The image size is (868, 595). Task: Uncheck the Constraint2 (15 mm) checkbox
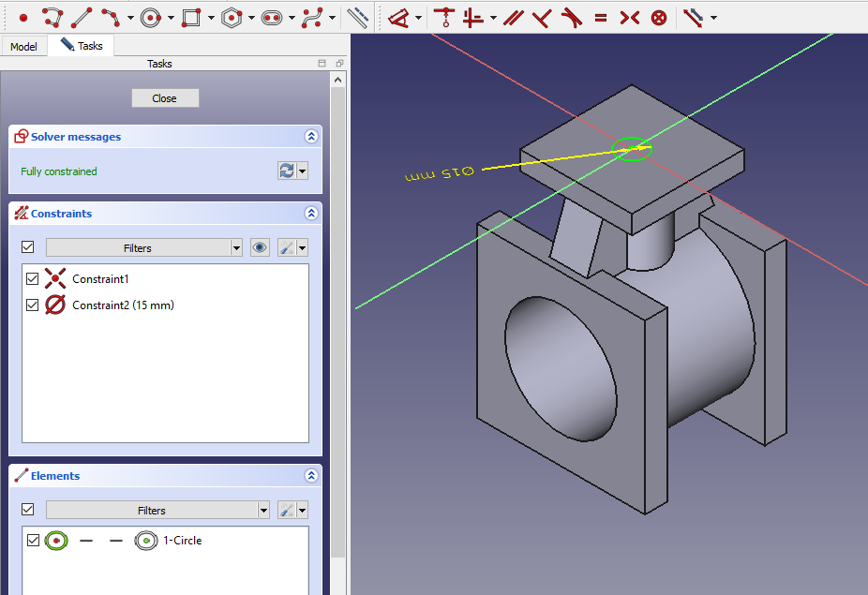(x=33, y=305)
